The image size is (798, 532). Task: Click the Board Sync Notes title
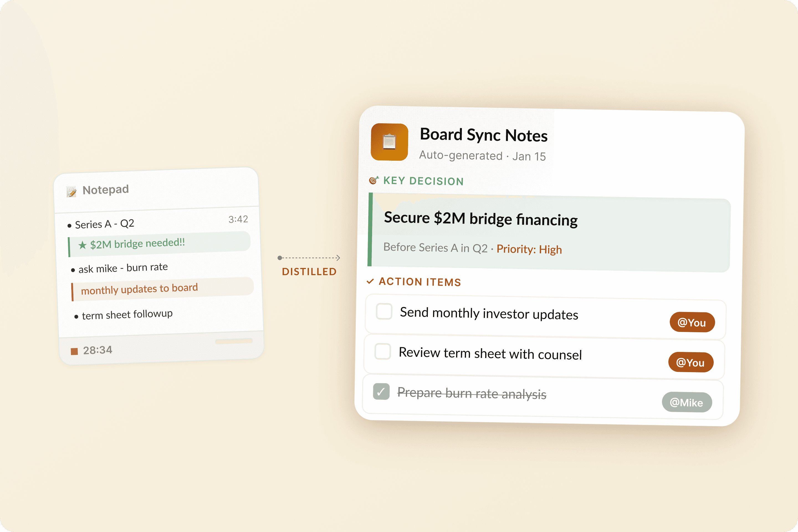(x=484, y=135)
